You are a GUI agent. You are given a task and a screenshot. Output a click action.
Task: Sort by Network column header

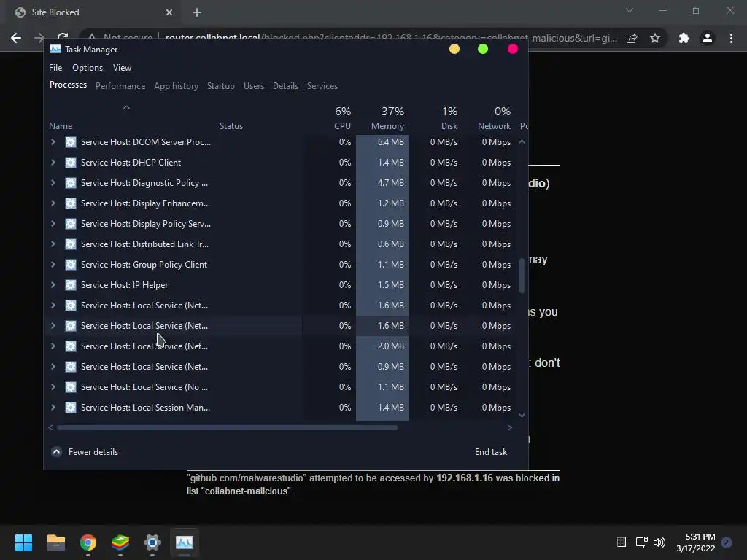coord(494,125)
